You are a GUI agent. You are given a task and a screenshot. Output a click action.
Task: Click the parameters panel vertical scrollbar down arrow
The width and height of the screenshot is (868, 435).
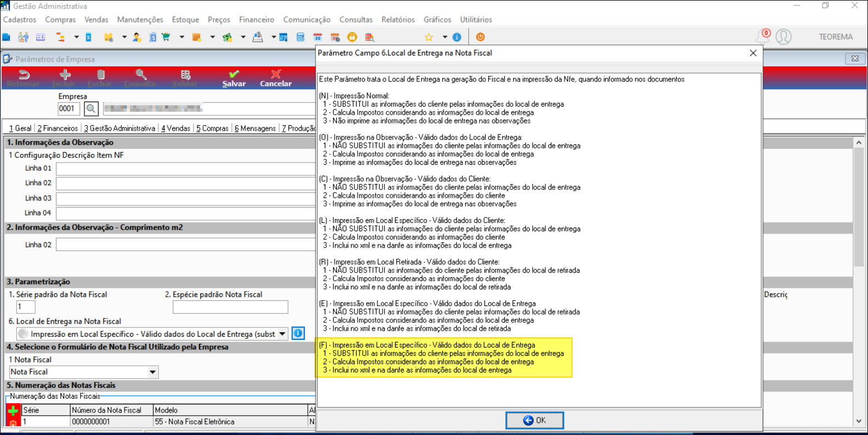(x=859, y=421)
